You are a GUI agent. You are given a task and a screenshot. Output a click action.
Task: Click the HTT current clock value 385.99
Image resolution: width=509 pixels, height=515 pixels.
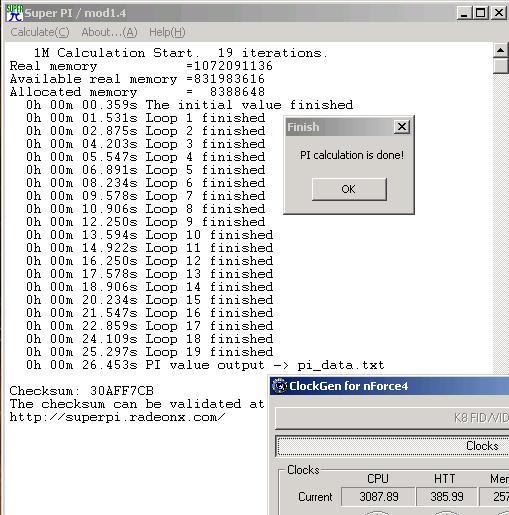[447, 497]
